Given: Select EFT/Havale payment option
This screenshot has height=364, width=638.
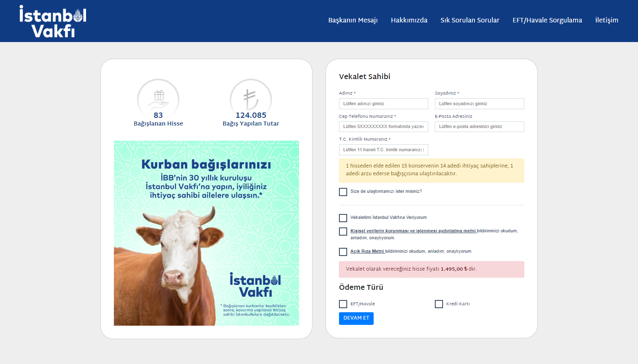Looking at the screenshot, I should [343, 304].
